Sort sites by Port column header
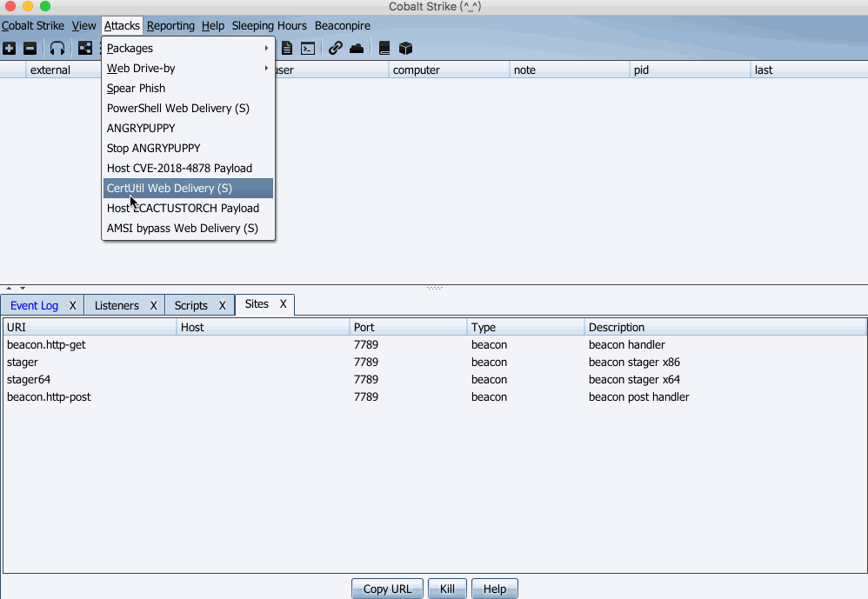 409,327
